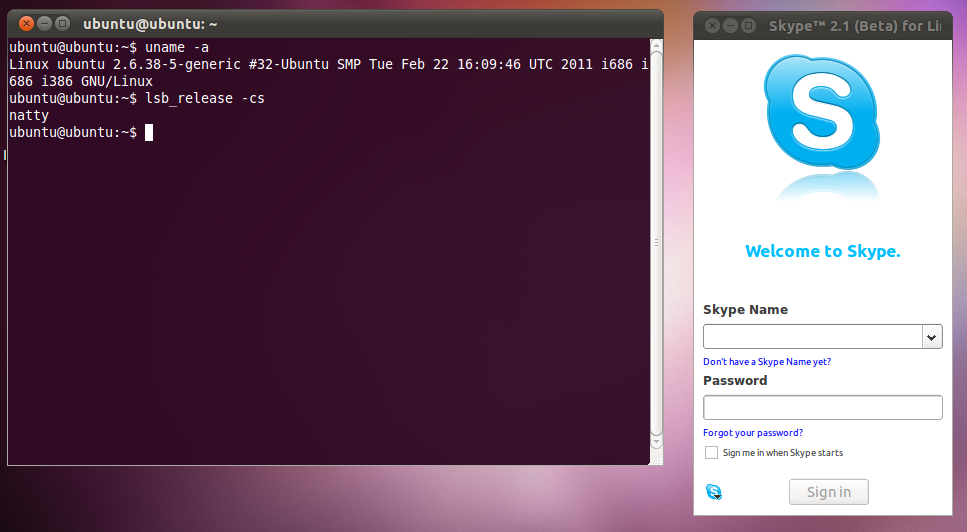Screen dimensions: 967x532
Task: Minimize the Skype window
Action: (730, 26)
